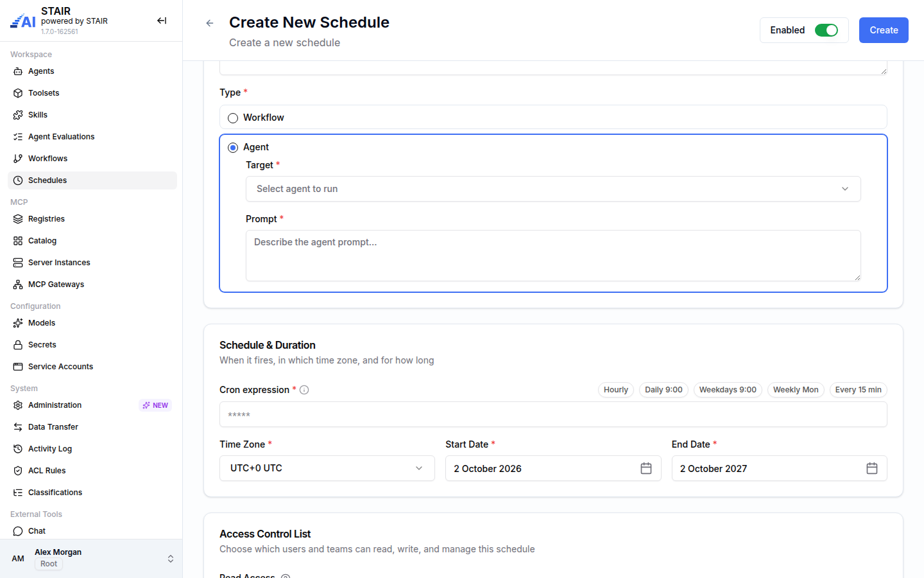Click the Schedules clock icon

(x=18, y=180)
